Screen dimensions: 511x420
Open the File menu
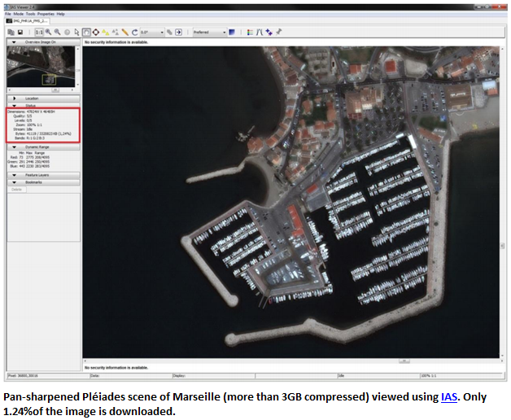coord(8,14)
